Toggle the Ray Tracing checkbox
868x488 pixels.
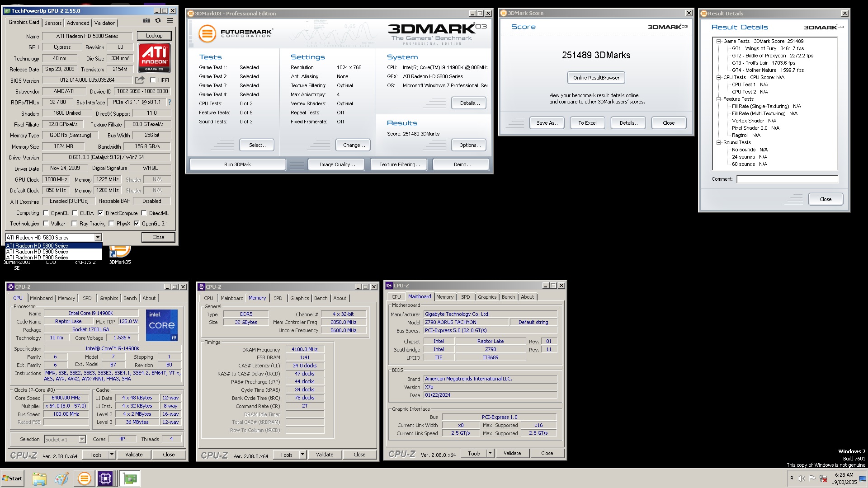coord(74,223)
